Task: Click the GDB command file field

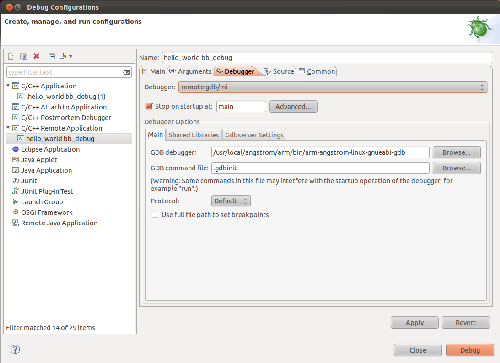Action: point(320,168)
